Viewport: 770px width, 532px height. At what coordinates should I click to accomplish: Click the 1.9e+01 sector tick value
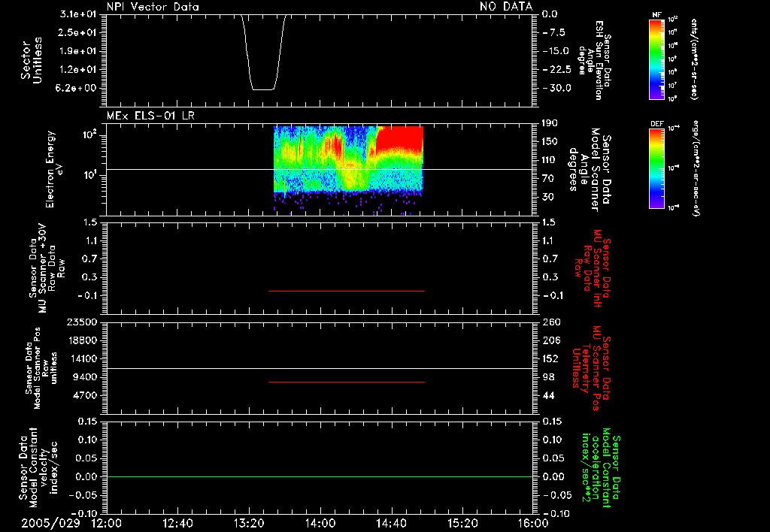click(78, 51)
